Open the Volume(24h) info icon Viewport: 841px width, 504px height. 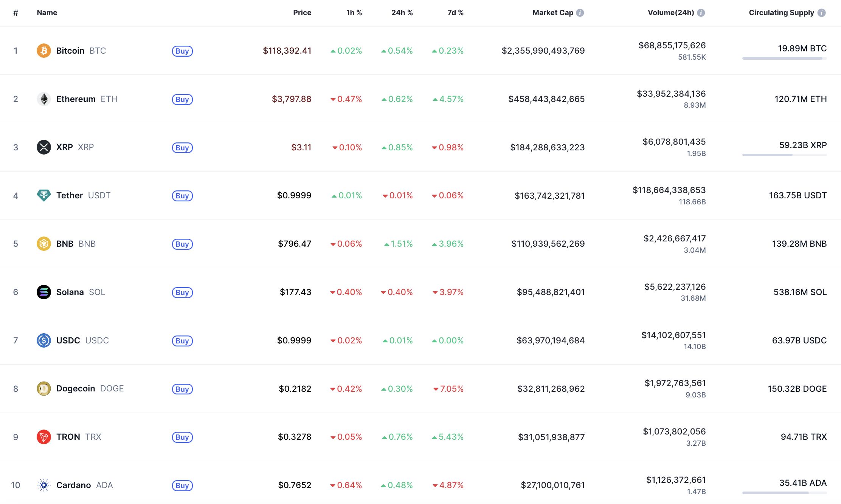coord(701,13)
